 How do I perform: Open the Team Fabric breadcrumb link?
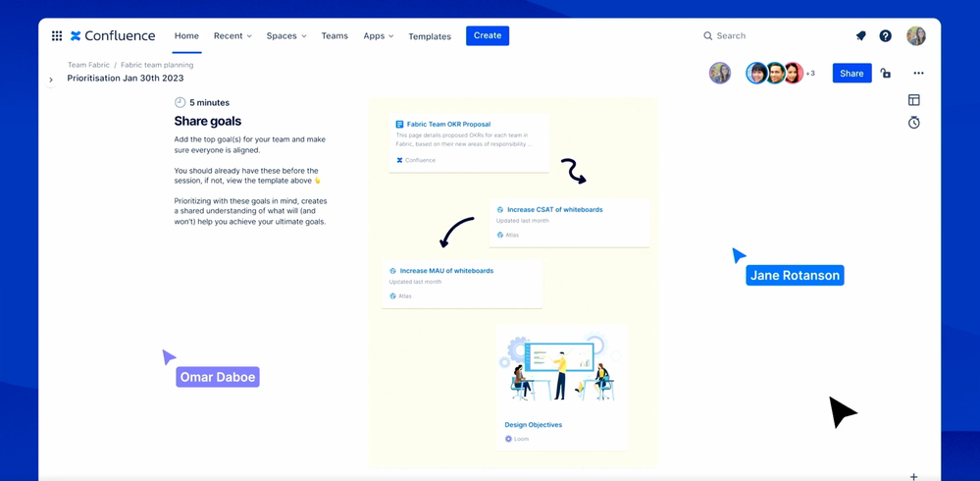coord(88,65)
